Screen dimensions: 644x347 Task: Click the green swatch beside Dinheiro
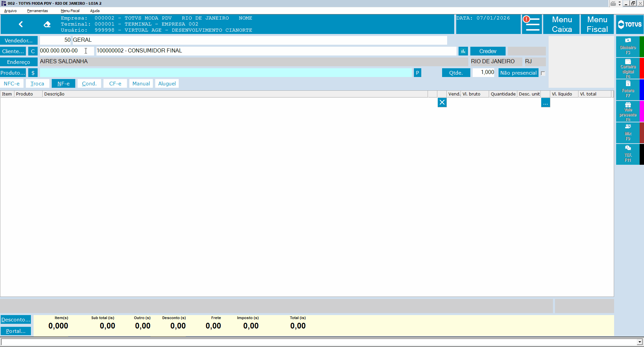[642, 47]
